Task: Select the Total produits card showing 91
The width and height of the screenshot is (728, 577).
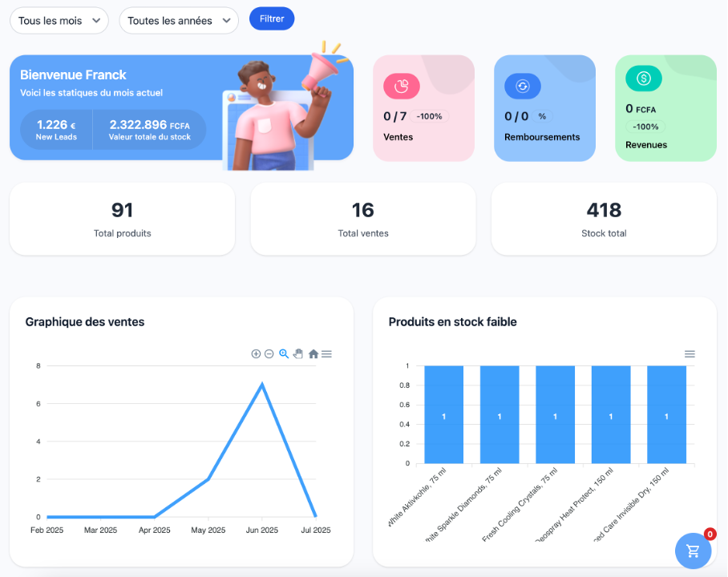Action: pyautogui.click(x=122, y=219)
